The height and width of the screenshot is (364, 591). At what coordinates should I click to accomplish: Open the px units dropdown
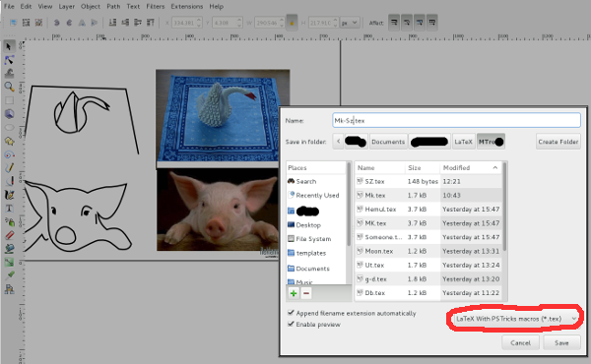[x=350, y=23]
